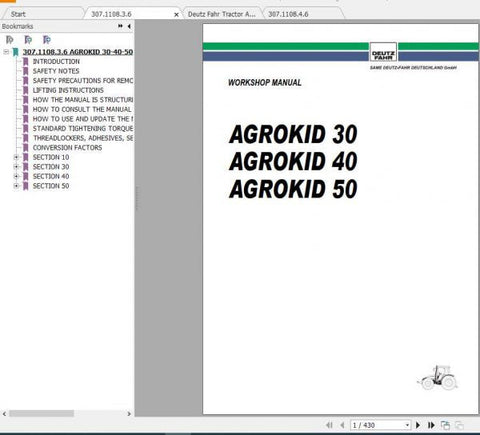Viewport: 480px width, 435px height.
Task: Click the third bookmark toolbar icon
Action: 47,40
